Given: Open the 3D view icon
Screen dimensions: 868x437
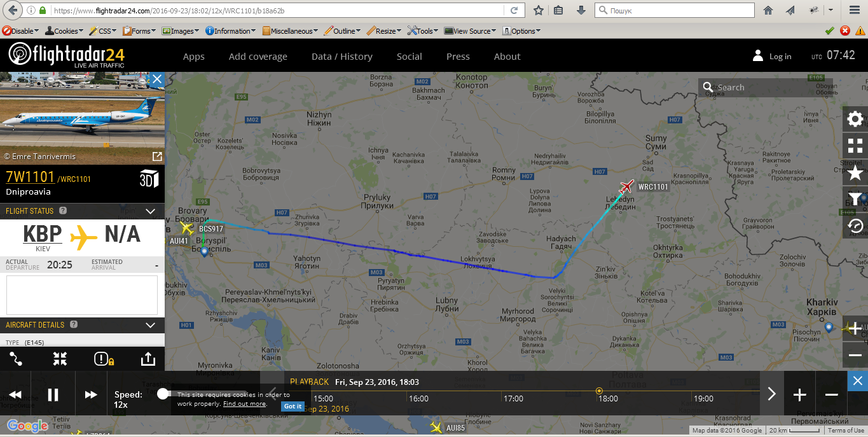Looking at the screenshot, I should (148, 179).
